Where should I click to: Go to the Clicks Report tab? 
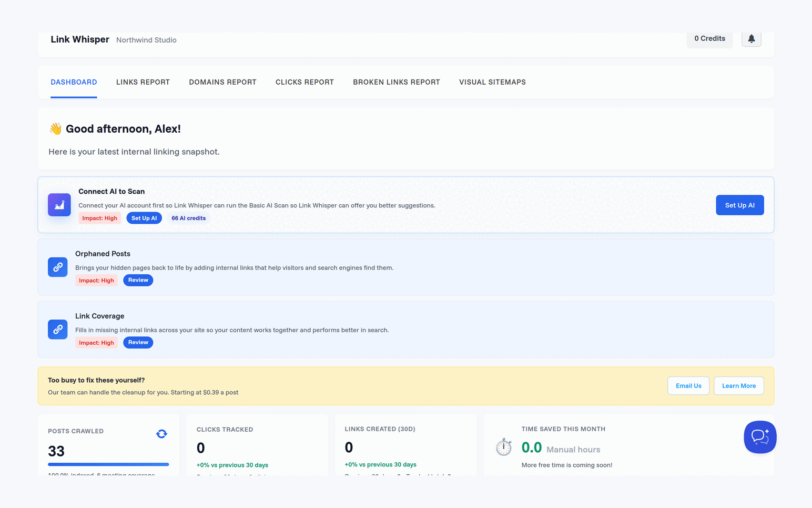point(304,82)
